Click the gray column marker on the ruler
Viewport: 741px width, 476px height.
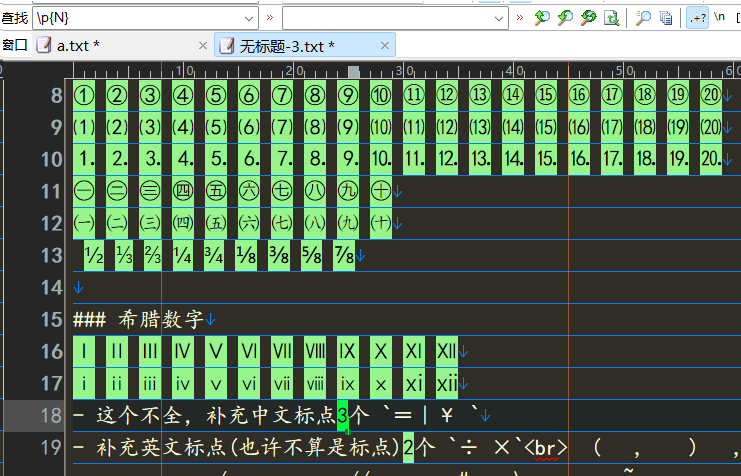point(353,72)
